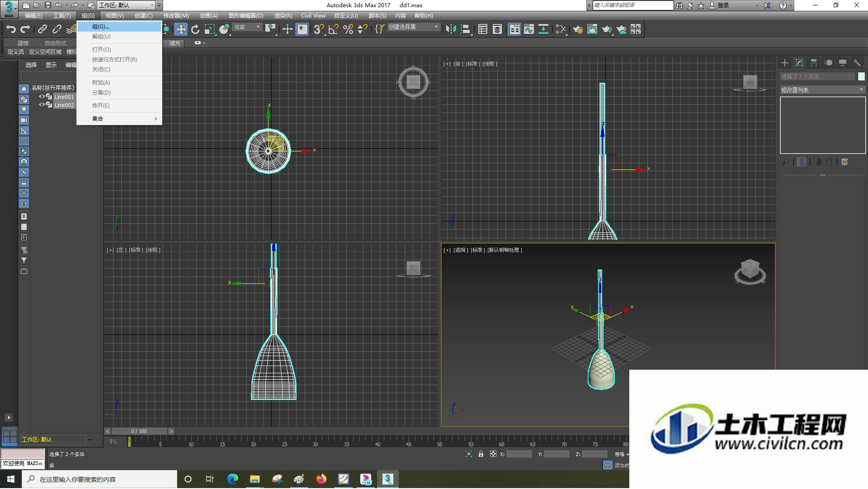The image size is (868, 489).
Task: Toggle visibility eye of Line001
Action: pyautogui.click(x=42, y=96)
